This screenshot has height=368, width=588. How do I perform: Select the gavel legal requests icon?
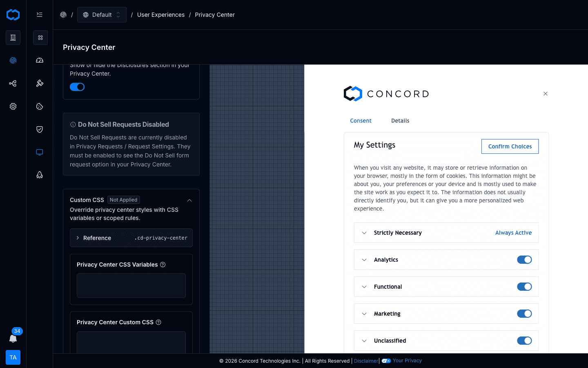40,83
